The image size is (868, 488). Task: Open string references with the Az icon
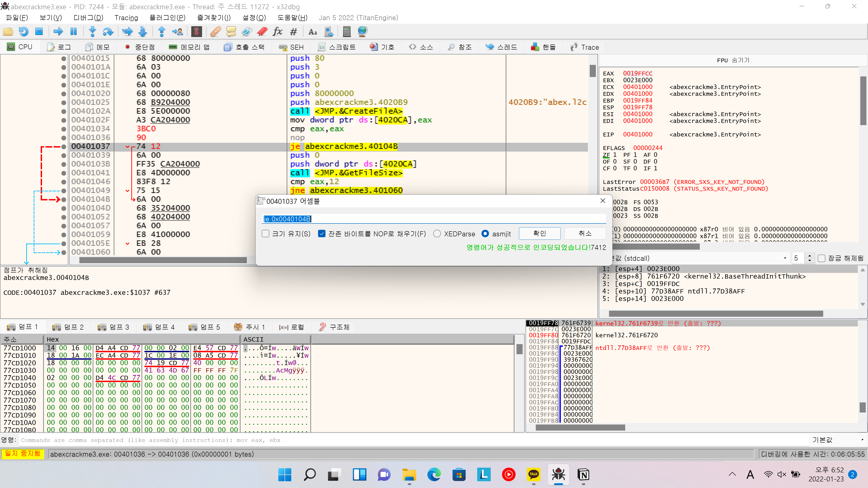tap(313, 32)
